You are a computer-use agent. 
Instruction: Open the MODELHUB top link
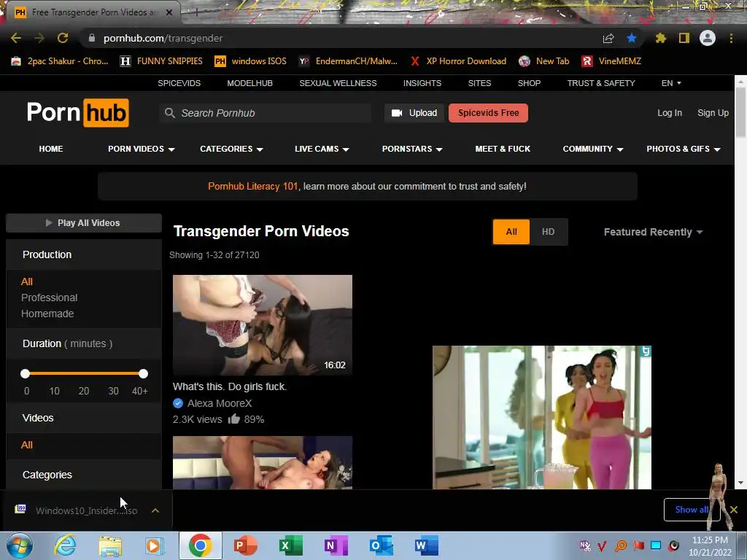coord(249,83)
